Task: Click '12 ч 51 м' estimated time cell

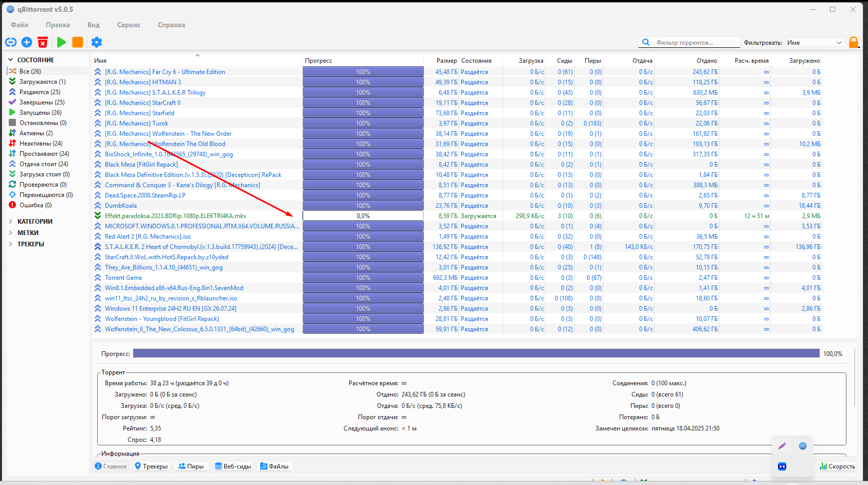Action: (756, 215)
